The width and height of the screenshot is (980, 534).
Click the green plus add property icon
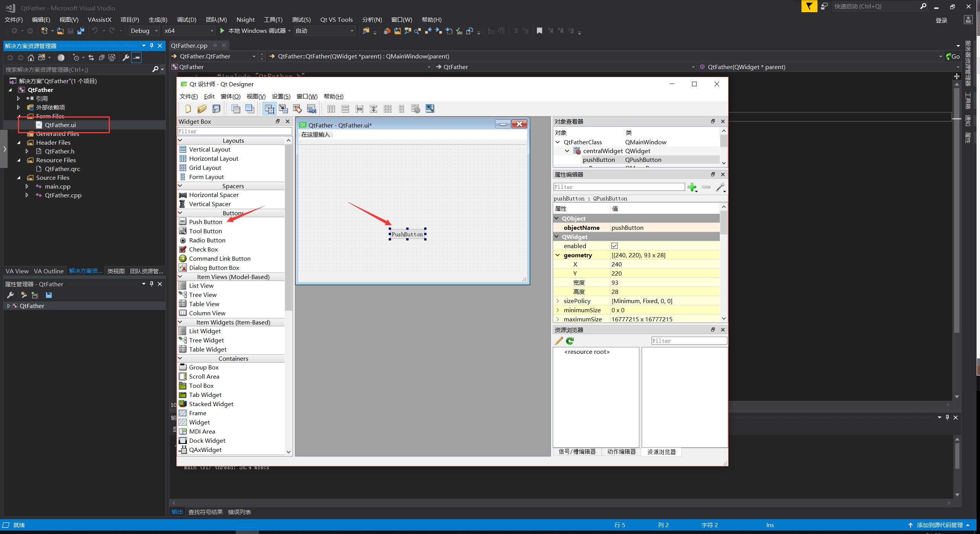692,187
